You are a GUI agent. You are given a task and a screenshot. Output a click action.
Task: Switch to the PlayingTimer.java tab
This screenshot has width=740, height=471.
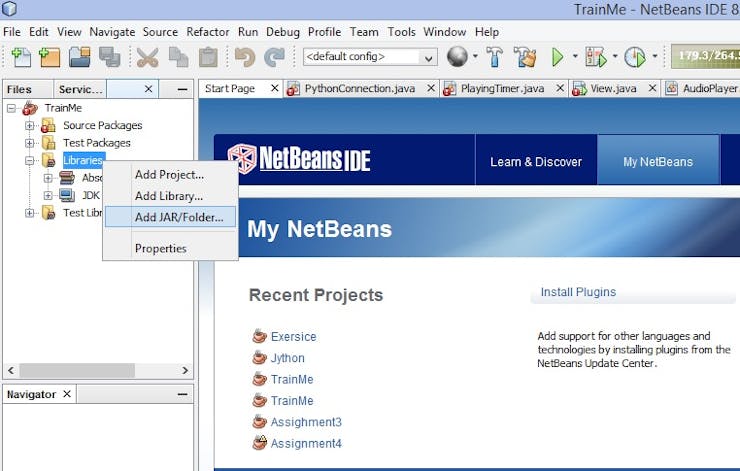pyautogui.click(x=502, y=89)
